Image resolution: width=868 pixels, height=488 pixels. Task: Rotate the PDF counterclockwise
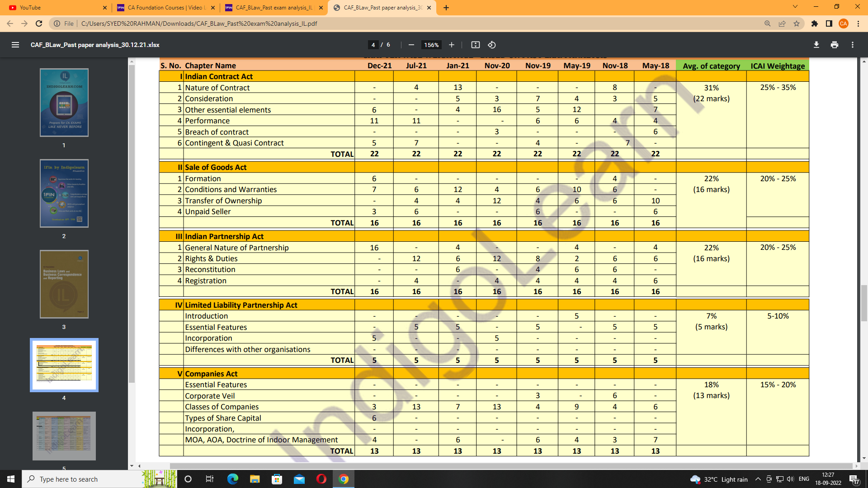(x=492, y=45)
